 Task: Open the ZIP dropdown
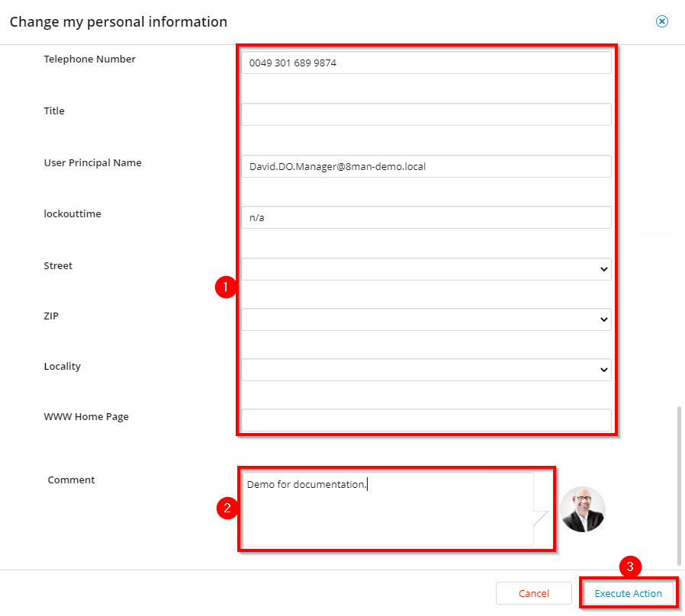[x=427, y=319]
